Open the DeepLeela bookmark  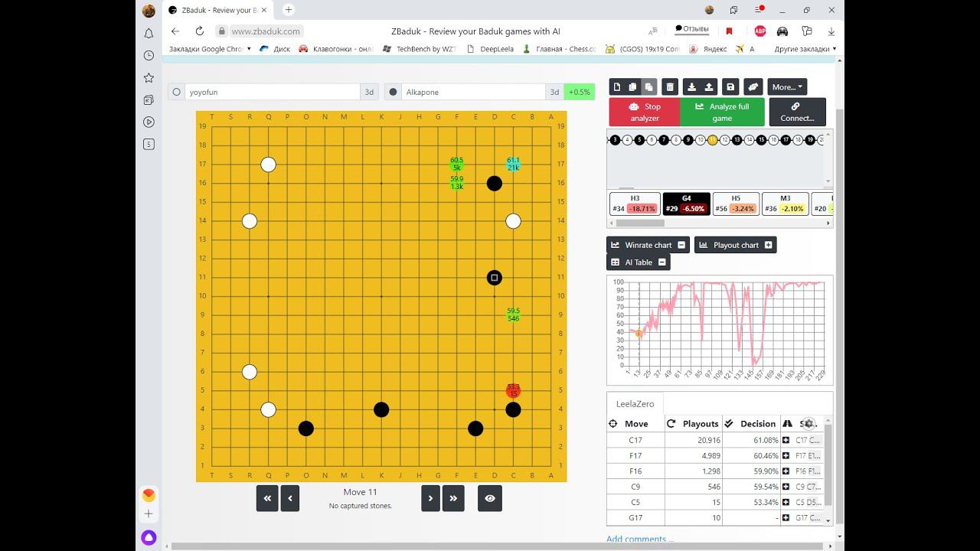491,49
